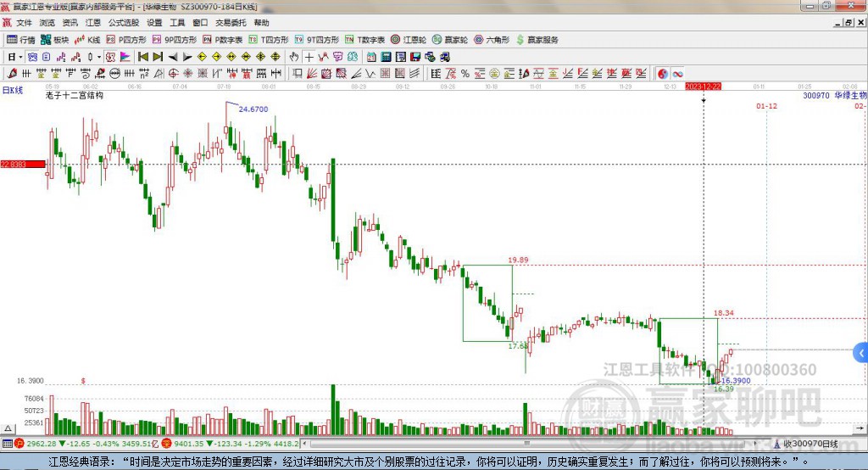
Task: Select the crosshair cursor tool
Action: 309,57
